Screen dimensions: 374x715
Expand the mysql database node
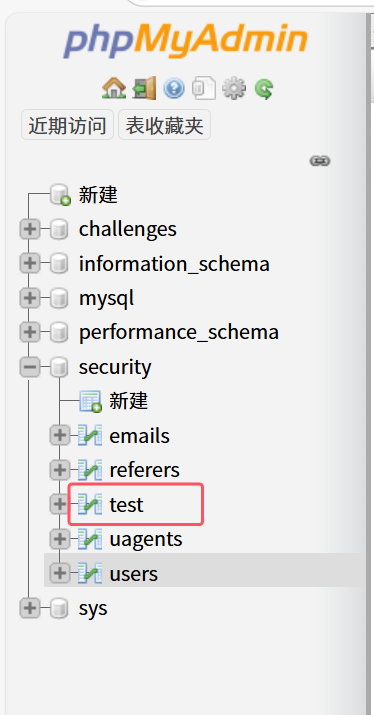click(x=30, y=298)
